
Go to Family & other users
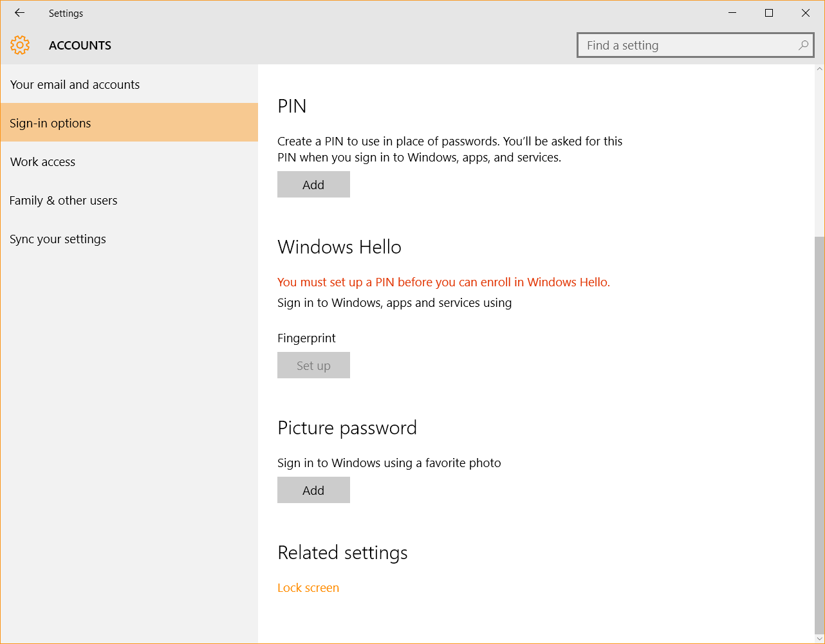(x=129, y=200)
